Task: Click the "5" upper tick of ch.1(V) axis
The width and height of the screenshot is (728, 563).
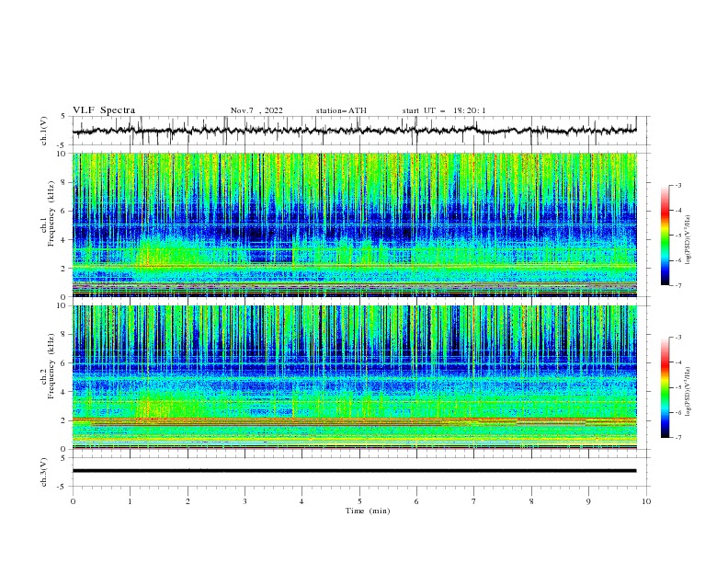Action: click(63, 116)
